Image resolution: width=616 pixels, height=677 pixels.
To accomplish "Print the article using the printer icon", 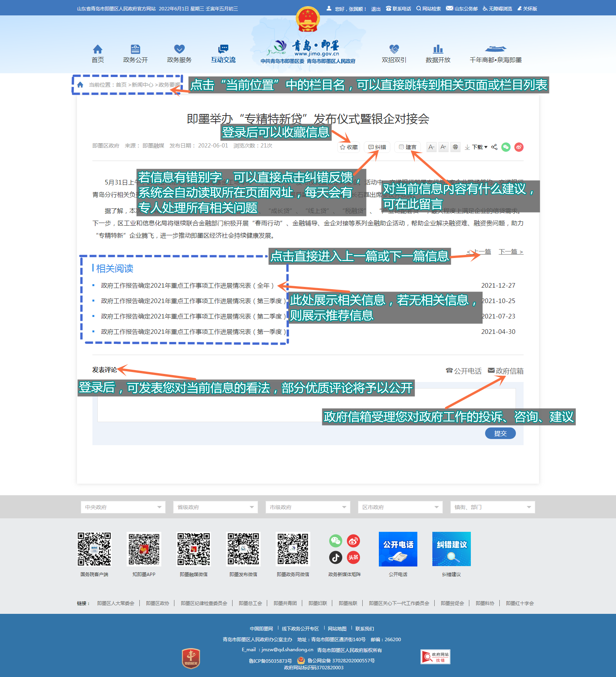I will [455, 147].
